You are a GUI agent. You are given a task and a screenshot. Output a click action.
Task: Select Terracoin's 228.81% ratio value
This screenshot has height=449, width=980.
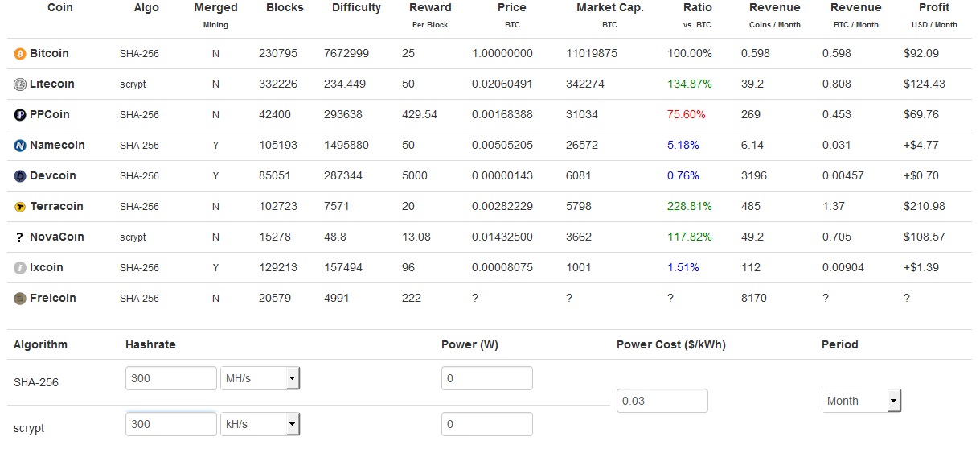(690, 206)
